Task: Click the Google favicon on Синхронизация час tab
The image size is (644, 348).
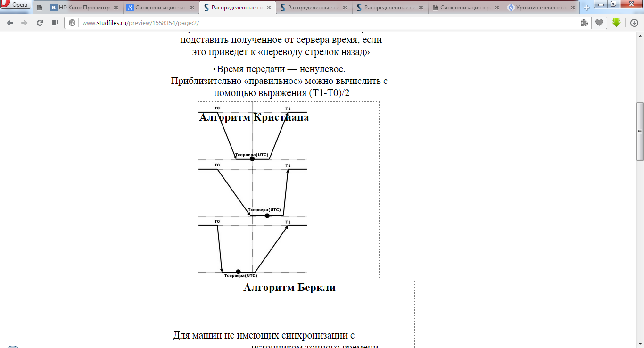Action: pos(130,8)
